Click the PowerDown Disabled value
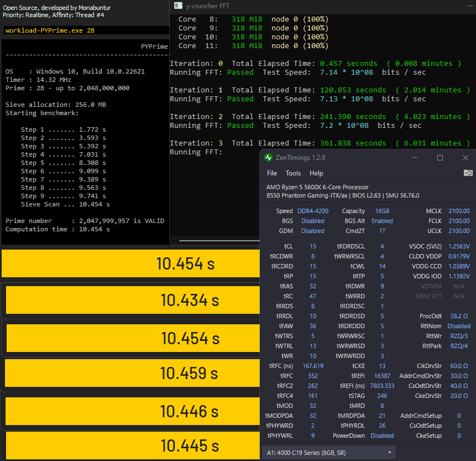This screenshot has height=461, width=476. [382, 436]
